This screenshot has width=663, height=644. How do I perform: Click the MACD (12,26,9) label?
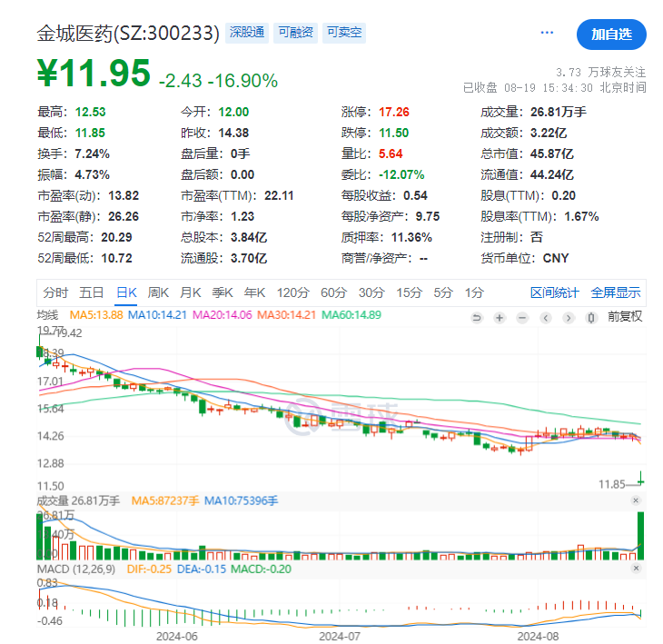click(x=76, y=570)
